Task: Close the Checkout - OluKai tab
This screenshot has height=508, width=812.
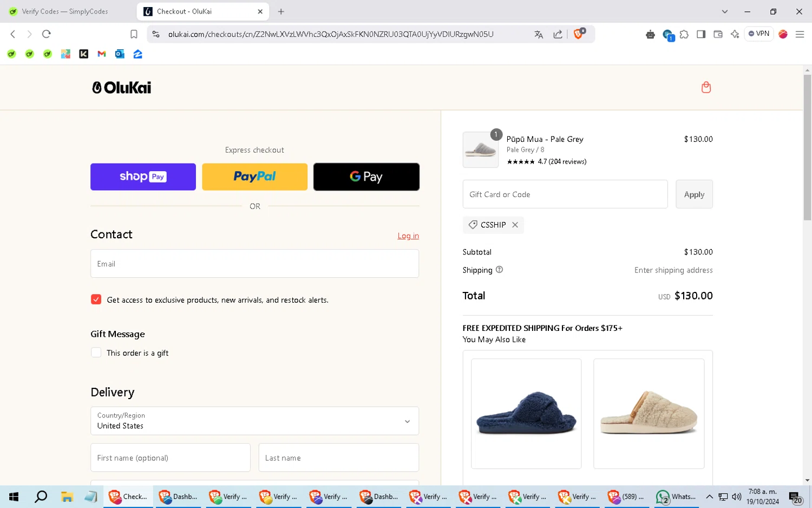Action: click(260, 11)
